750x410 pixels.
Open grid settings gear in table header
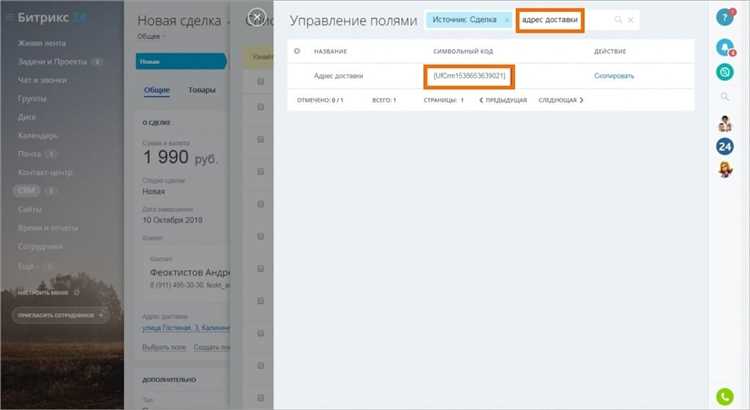click(297, 51)
